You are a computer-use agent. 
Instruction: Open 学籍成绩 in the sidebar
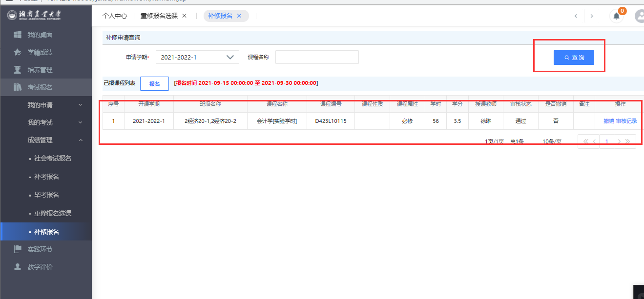tap(40, 52)
